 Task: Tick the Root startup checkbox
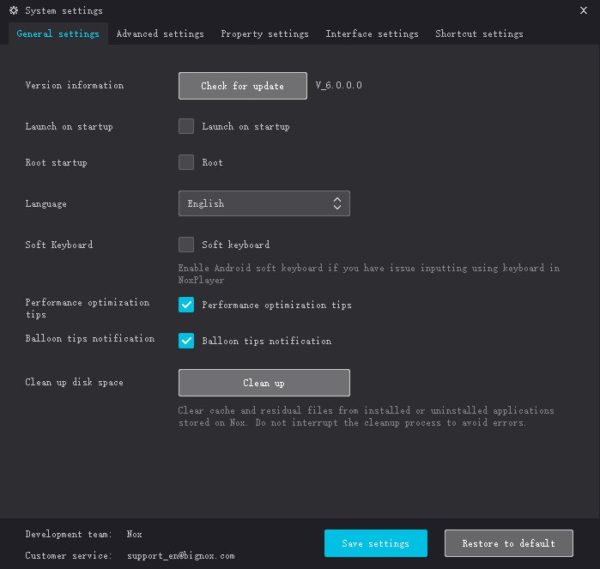point(186,162)
